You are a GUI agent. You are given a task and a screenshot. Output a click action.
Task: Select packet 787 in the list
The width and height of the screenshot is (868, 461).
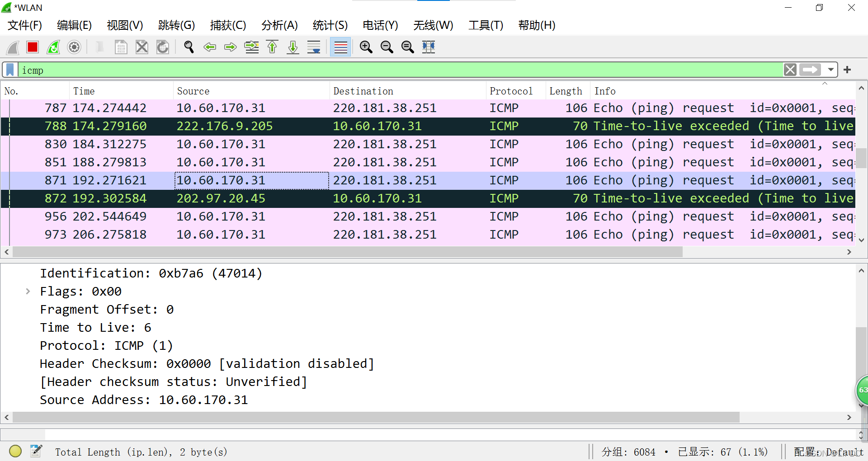pyautogui.click(x=428, y=108)
